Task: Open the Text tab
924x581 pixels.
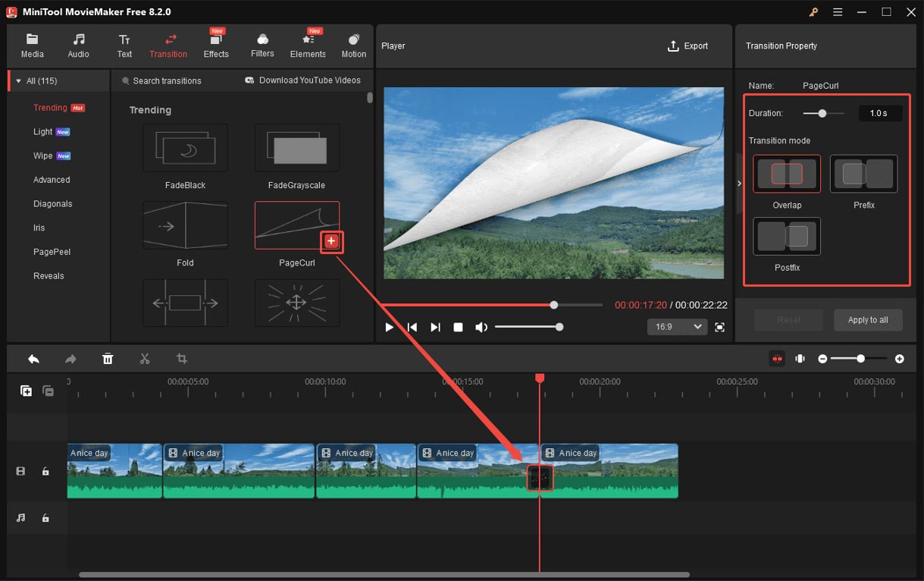Action: click(x=124, y=46)
